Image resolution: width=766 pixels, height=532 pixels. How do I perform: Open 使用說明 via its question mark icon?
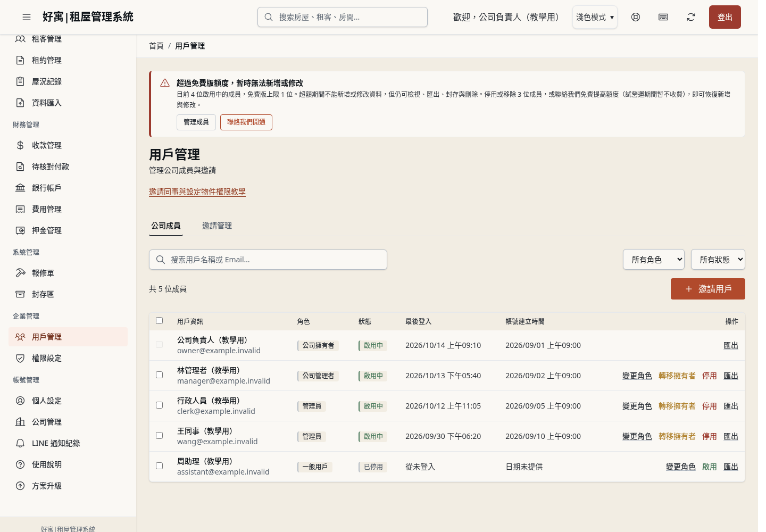[x=20, y=464]
